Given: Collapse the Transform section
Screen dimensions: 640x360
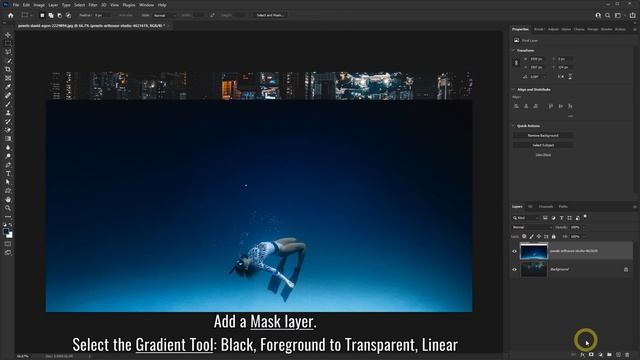Looking at the screenshot, I should 513,50.
